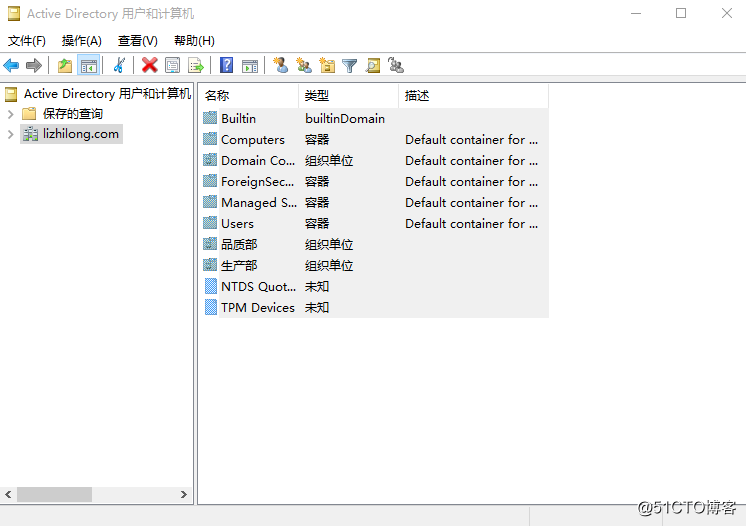Click the TPM Devices item icon
This screenshot has width=746, height=526.
[x=210, y=307]
